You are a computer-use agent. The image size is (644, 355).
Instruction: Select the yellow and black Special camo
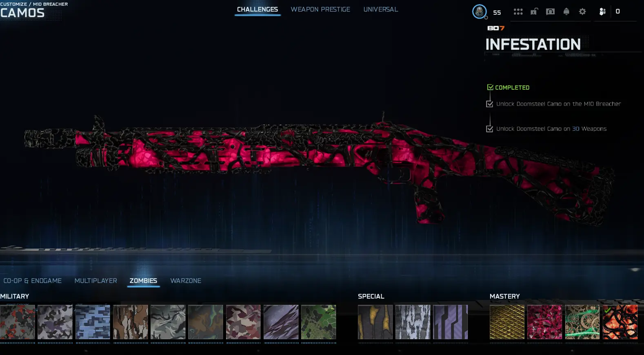(375, 322)
